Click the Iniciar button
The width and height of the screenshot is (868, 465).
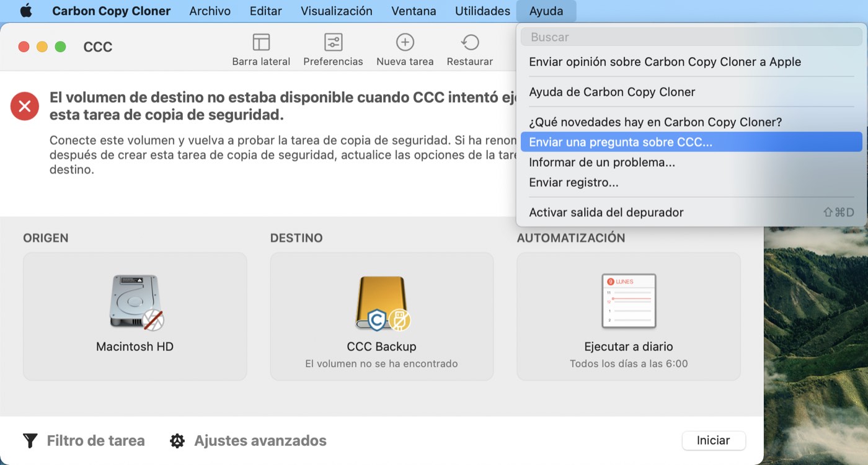point(714,440)
